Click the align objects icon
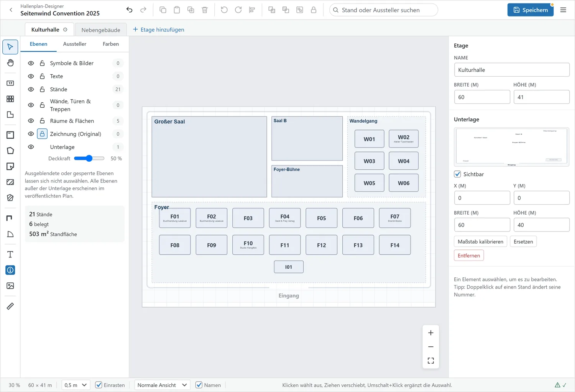The width and height of the screenshot is (575, 392). tap(252, 10)
